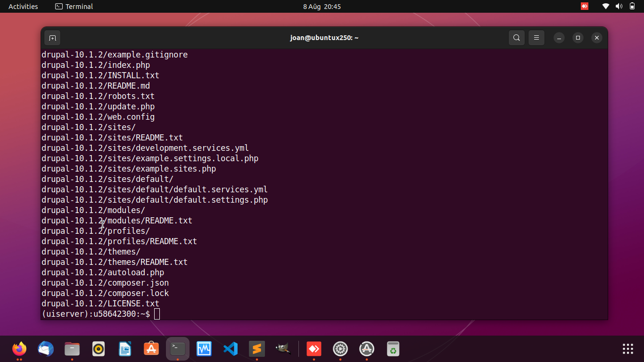The image size is (644, 362).
Task: Click the modules/README.txt line
Action: pyautogui.click(x=117, y=221)
